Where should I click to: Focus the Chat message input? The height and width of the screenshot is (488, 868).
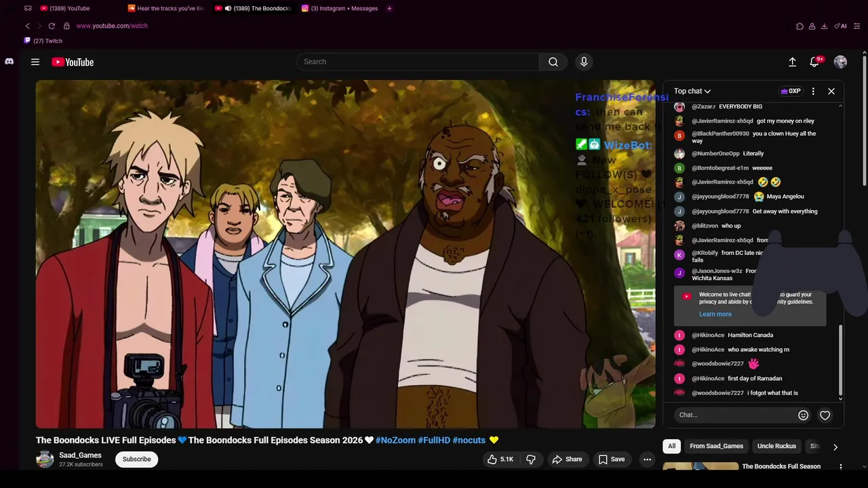tap(735, 415)
